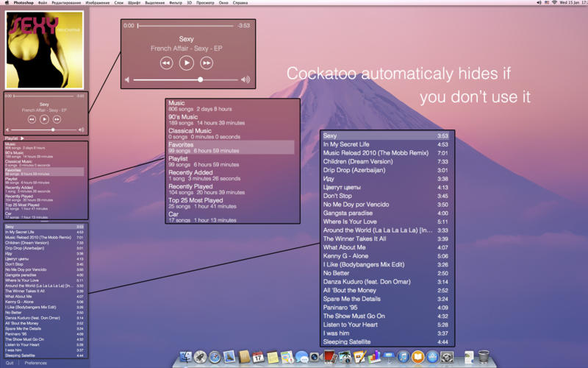Open Apple menu in the menu bar
Viewport: 588px width, 368px height.
(x=7, y=3)
